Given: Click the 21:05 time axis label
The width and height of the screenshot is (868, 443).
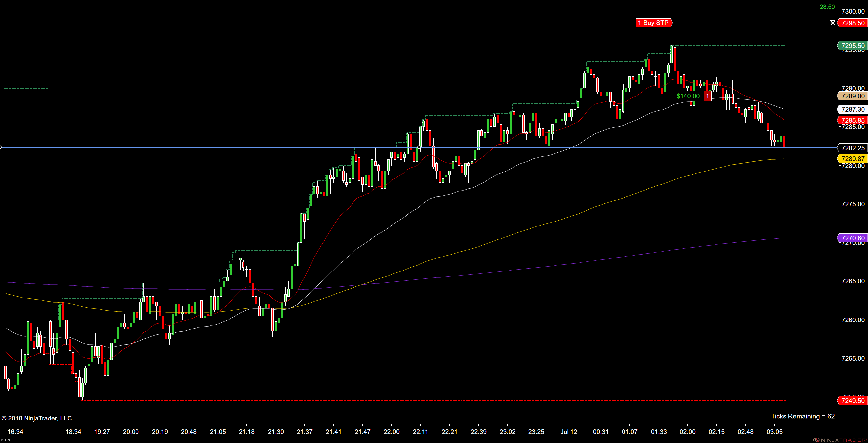Looking at the screenshot, I should tap(218, 432).
